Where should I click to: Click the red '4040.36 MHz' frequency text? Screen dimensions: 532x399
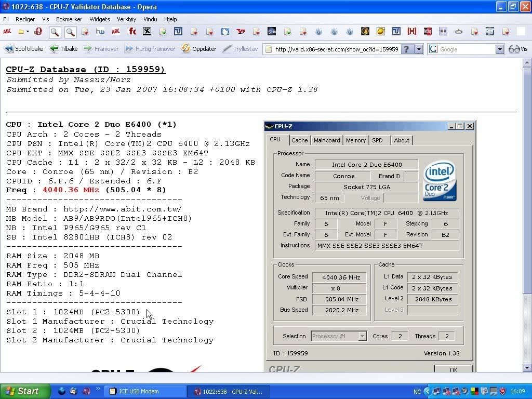(71, 190)
